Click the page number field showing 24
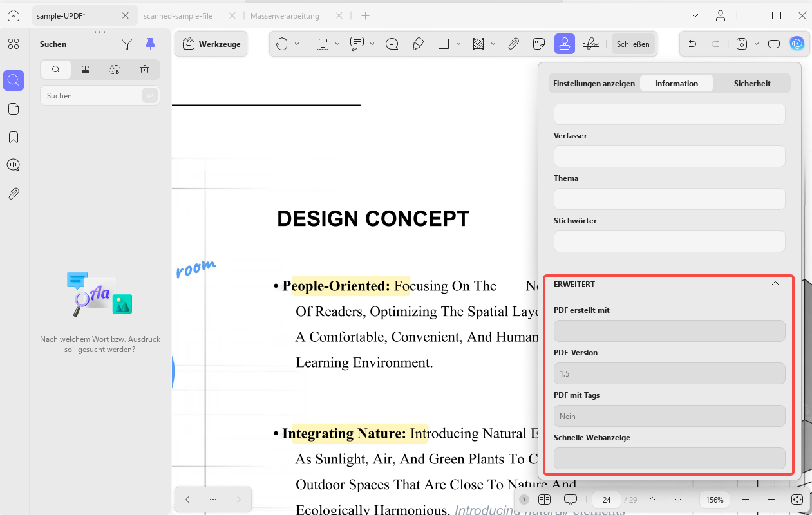The height and width of the screenshot is (515, 812). [607, 500]
